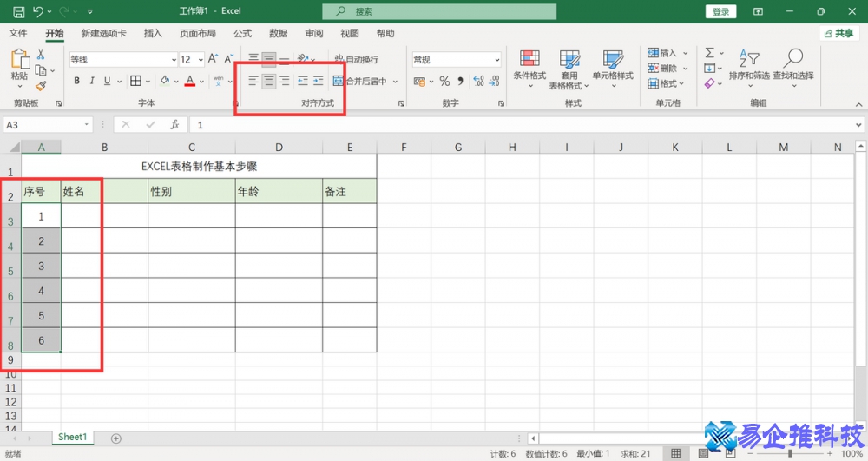Click the 登录 sign-in button

tap(720, 11)
